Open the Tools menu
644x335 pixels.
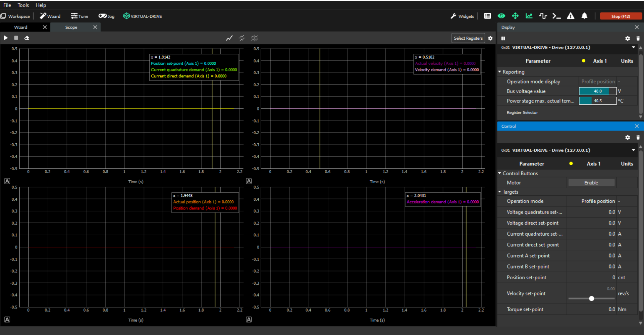(x=23, y=5)
